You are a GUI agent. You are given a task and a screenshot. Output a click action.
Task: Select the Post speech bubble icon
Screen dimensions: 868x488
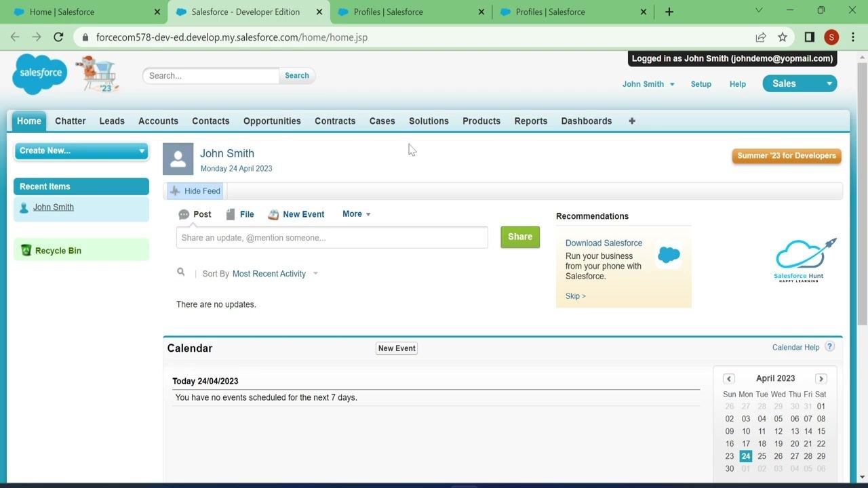[x=184, y=214]
